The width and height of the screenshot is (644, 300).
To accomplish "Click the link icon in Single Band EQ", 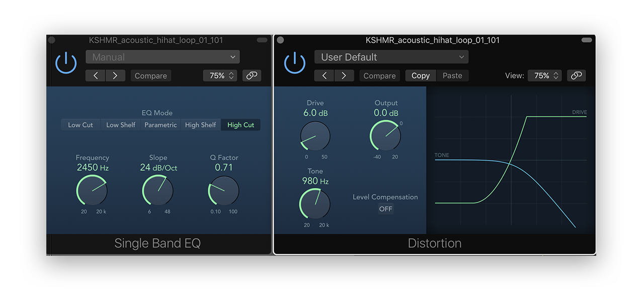I will pyautogui.click(x=252, y=76).
